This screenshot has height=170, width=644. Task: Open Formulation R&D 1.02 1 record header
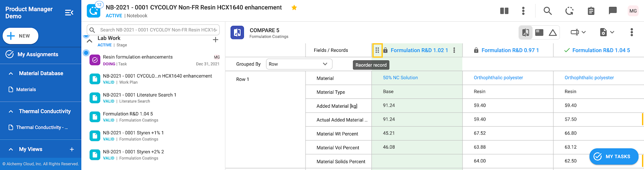(x=419, y=50)
